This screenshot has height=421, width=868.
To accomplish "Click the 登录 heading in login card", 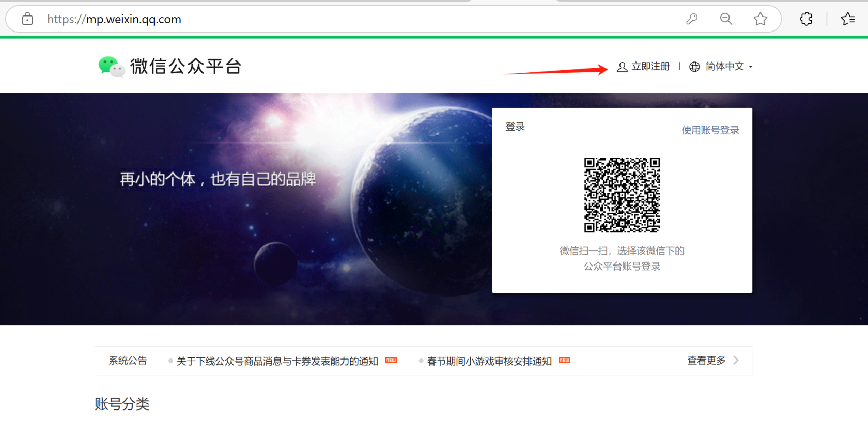I will (x=515, y=127).
